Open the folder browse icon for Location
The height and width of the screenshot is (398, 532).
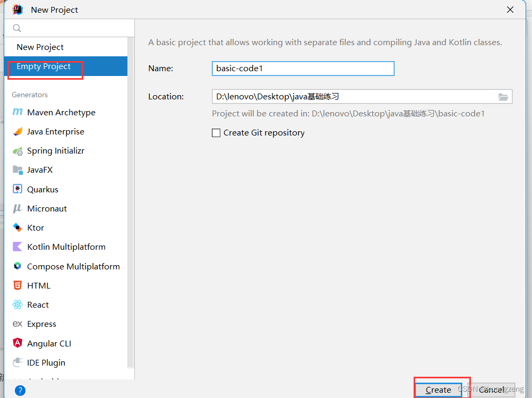503,97
